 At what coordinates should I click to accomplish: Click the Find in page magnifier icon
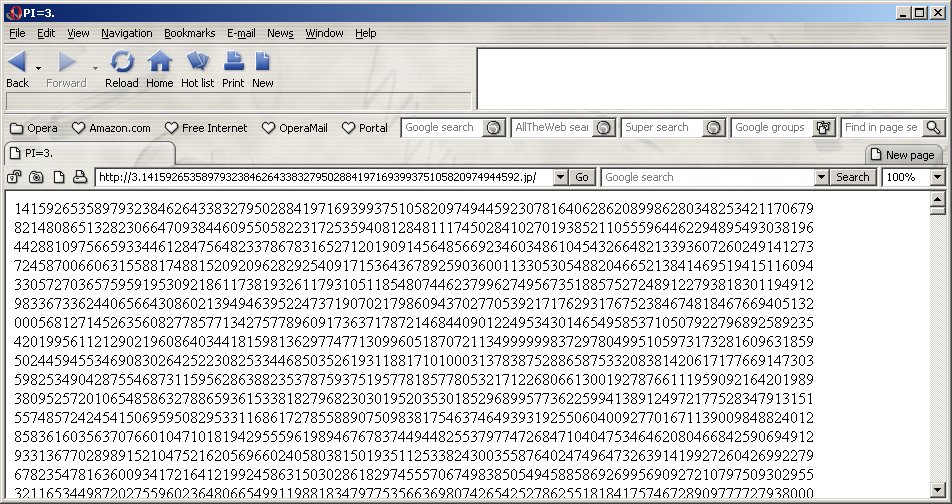934,128
